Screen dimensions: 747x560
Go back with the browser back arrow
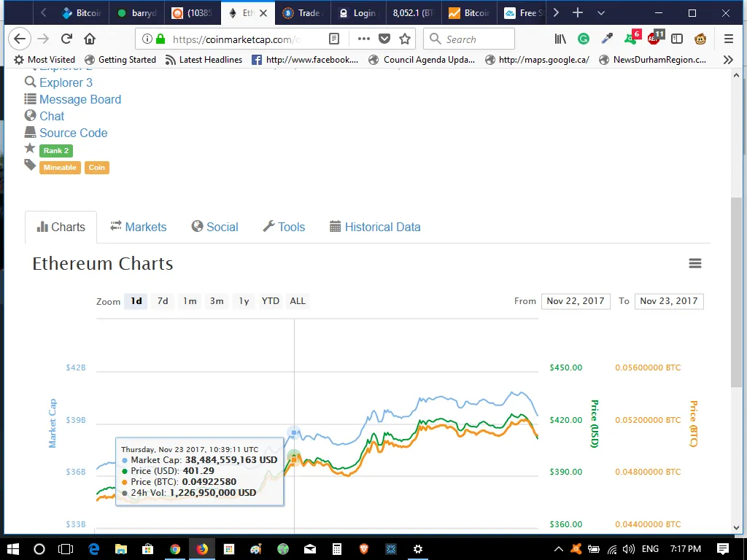click(20, 39)
